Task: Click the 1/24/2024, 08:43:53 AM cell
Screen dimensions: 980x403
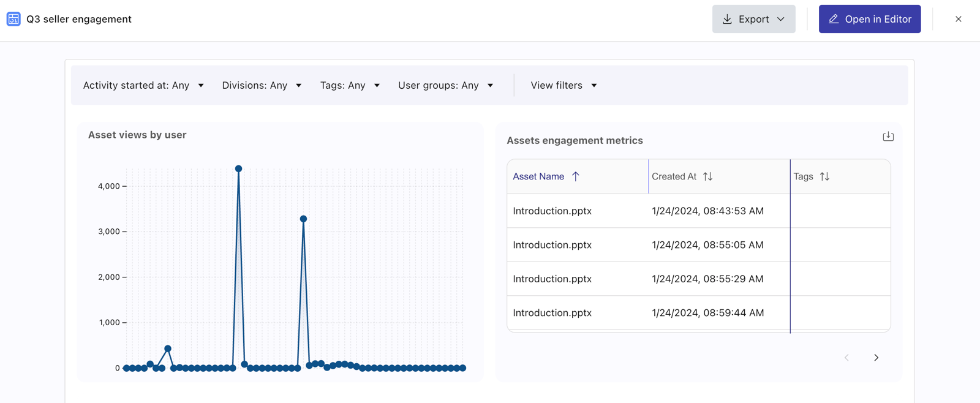Action: click(x=707, y=211)
